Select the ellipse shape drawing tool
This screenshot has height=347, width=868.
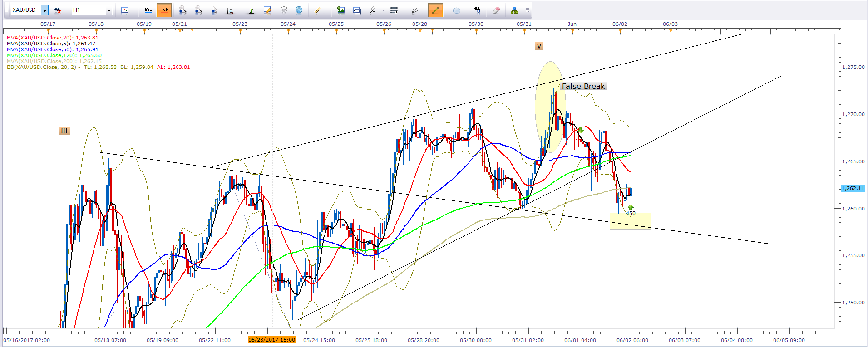[x=457, y=10]
